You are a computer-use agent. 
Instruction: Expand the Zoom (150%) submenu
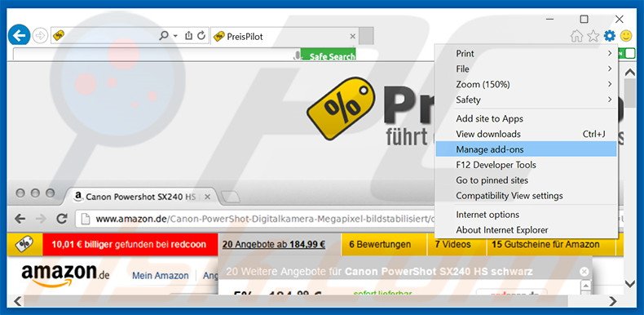tap(527, 84)
